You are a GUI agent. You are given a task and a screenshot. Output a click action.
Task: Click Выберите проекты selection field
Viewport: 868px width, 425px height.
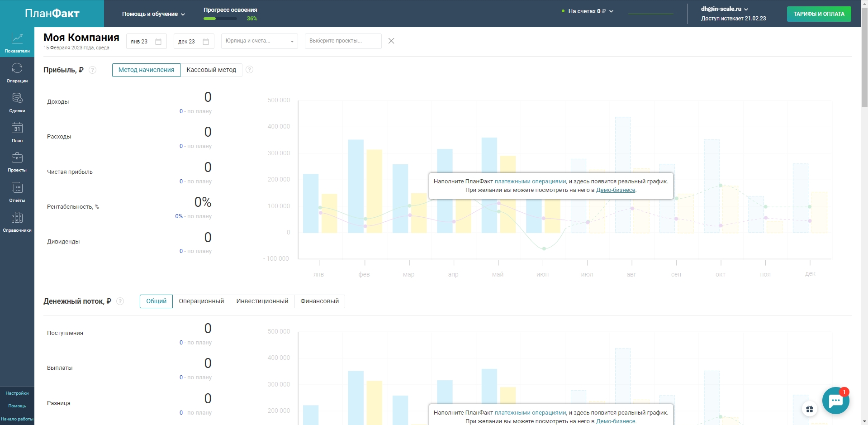coord(343,41)
